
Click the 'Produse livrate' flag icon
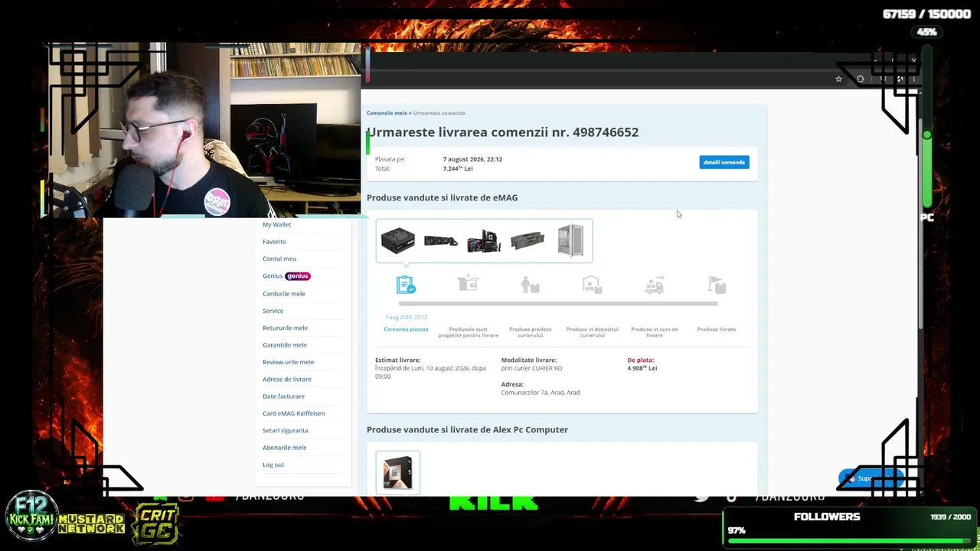coord(717,285)
